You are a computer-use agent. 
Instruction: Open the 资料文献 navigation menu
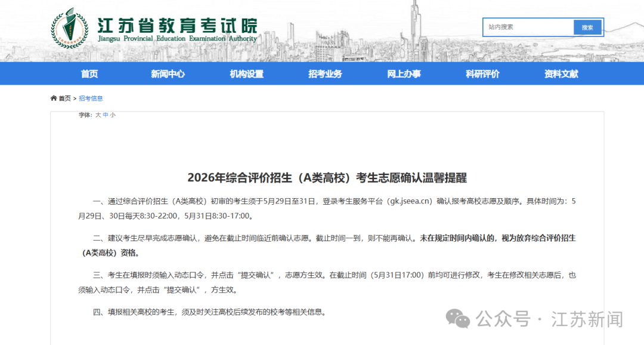(x=561, y=74)
